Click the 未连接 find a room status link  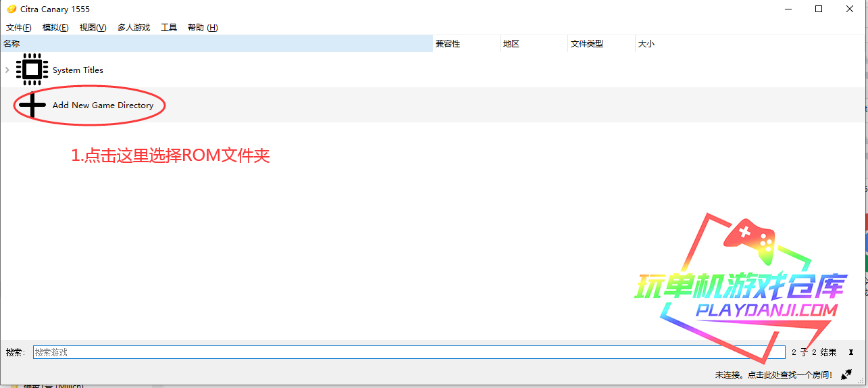click(x=773, y=374)
